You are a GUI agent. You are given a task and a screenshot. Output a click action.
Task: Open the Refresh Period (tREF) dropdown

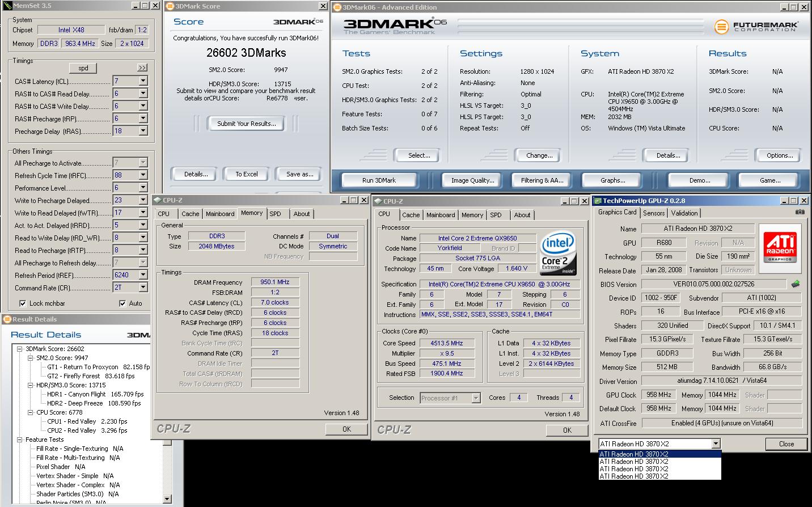143,275
